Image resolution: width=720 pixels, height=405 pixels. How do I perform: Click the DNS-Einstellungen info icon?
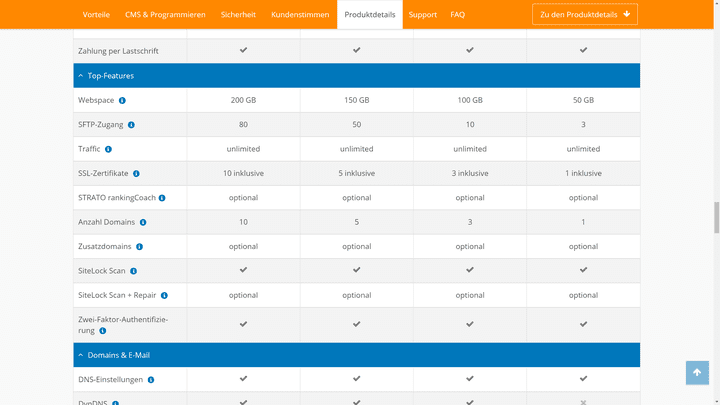[x=151, y=380]
